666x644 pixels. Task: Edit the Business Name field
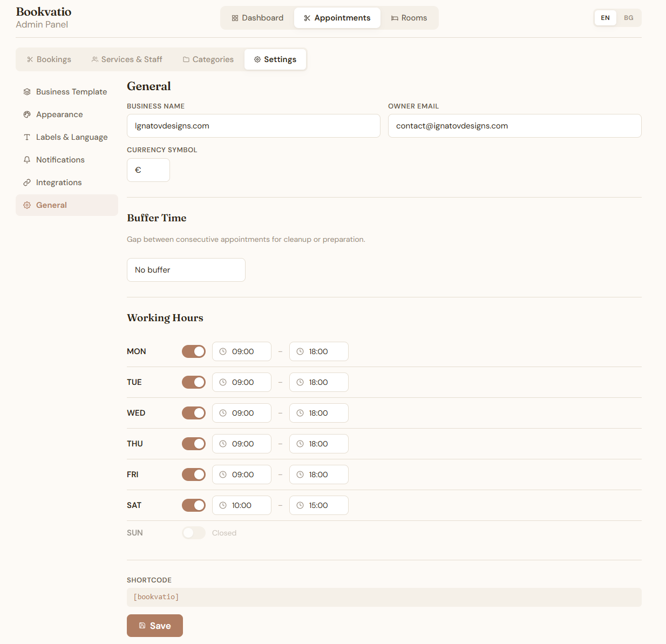(x=254, y=126)
